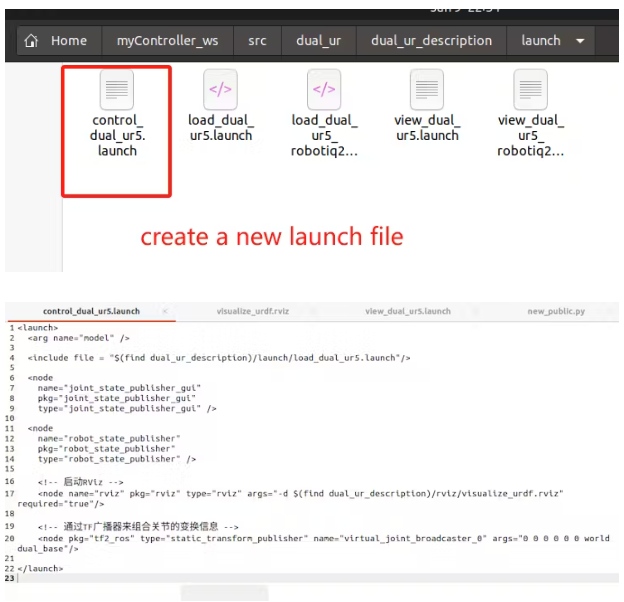Navigate to the dual_ur breadcrumb folder
This screenshot has height=602, width=624.
(318, 41)
